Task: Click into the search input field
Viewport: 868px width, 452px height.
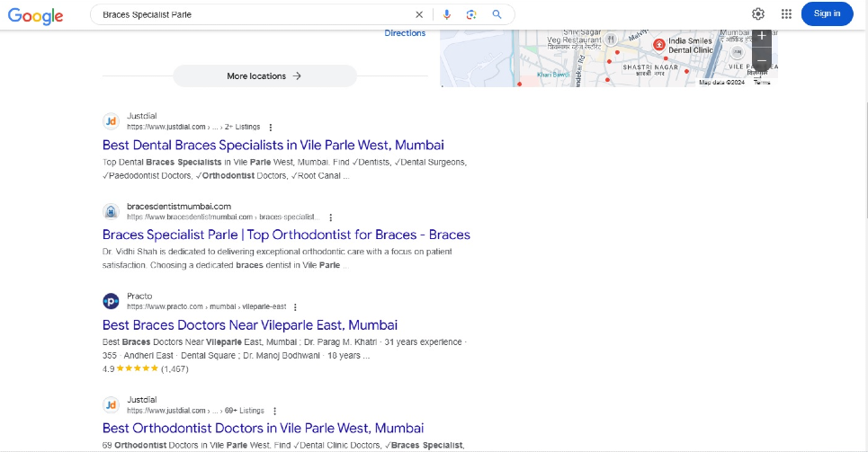Action: pyautogui.click(x=255, y=14)
